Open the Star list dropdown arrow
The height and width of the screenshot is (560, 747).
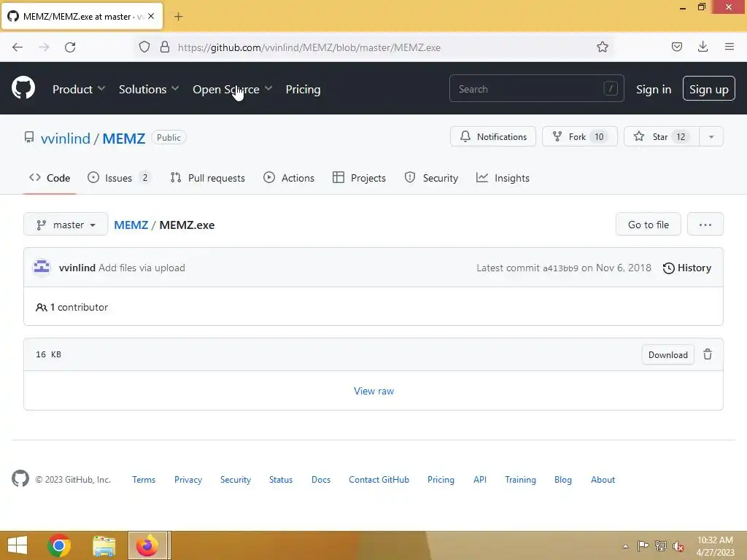point(711,136)
